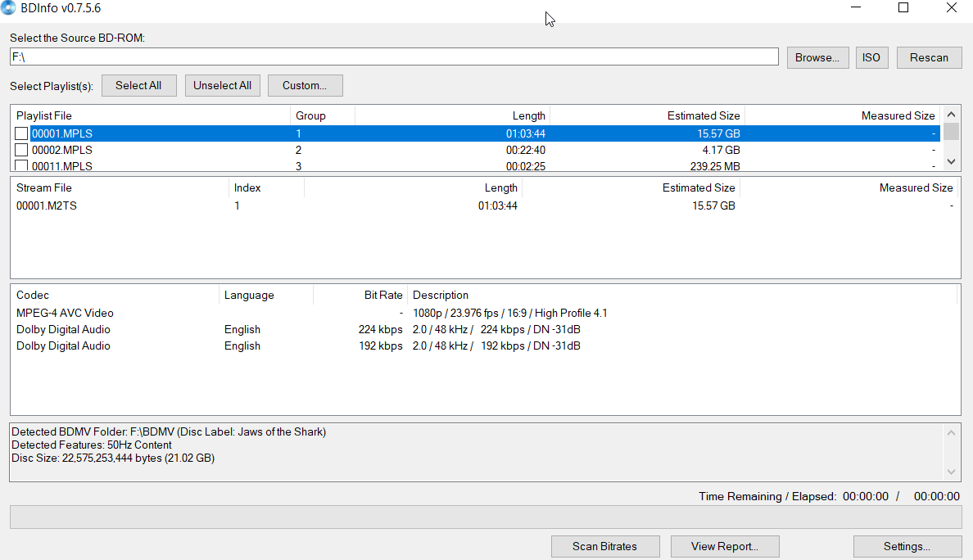Viewport: 973px width, 560px height.
Task: Sort playlists by Measured Size header
Action: 842,115
